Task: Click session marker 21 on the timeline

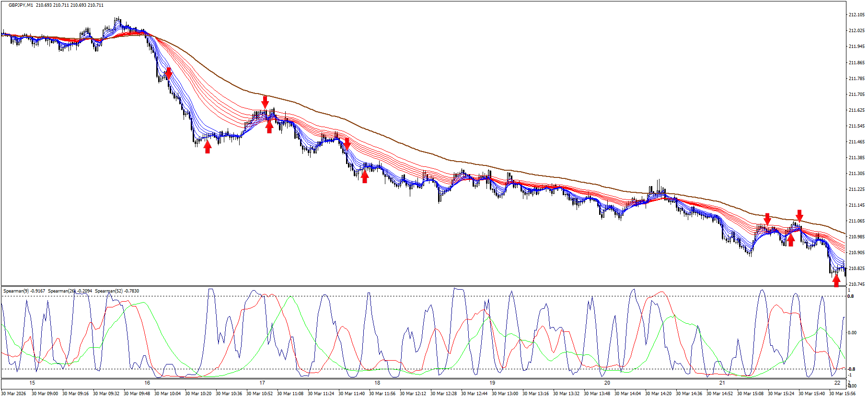Action: [722, 383]
